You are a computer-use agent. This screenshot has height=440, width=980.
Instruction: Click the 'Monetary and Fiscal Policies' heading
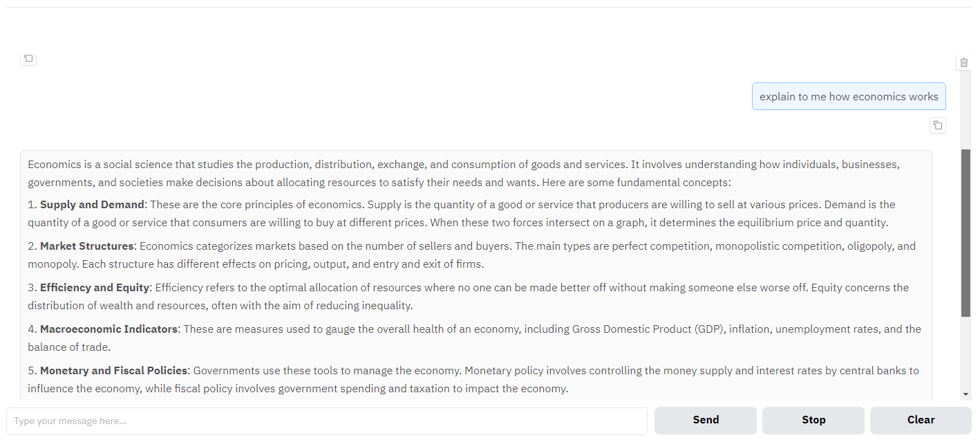tap(113, 371)
